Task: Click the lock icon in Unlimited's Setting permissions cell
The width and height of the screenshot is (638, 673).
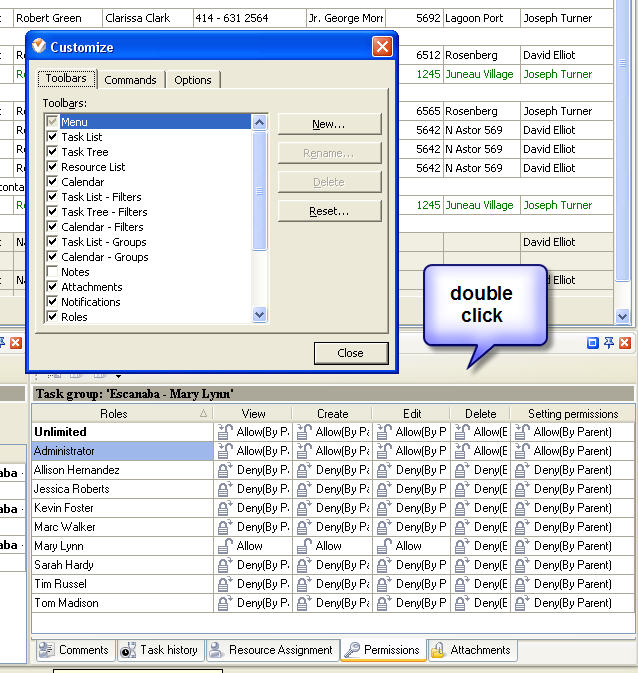Action: click(x=521, y=432)
